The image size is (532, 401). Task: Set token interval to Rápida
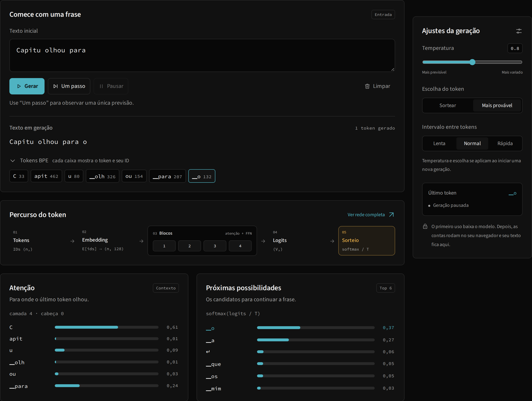(x=505, y=143)
